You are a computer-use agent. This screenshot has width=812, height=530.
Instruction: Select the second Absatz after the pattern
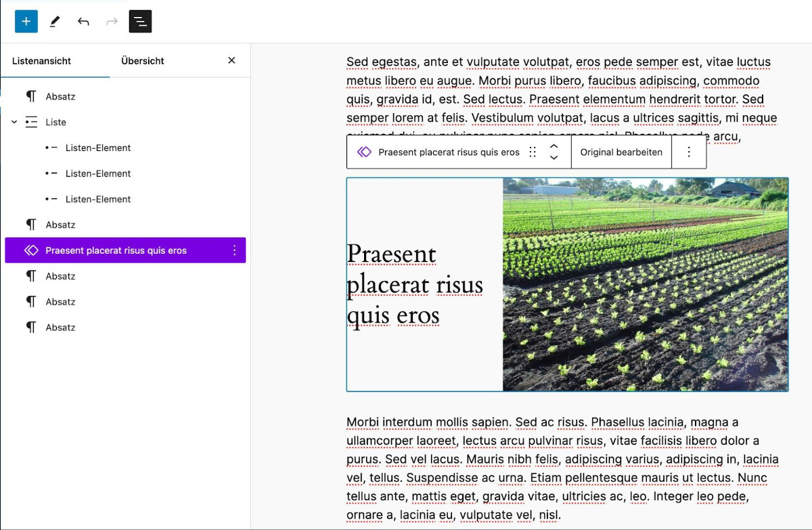pos(125,302)
